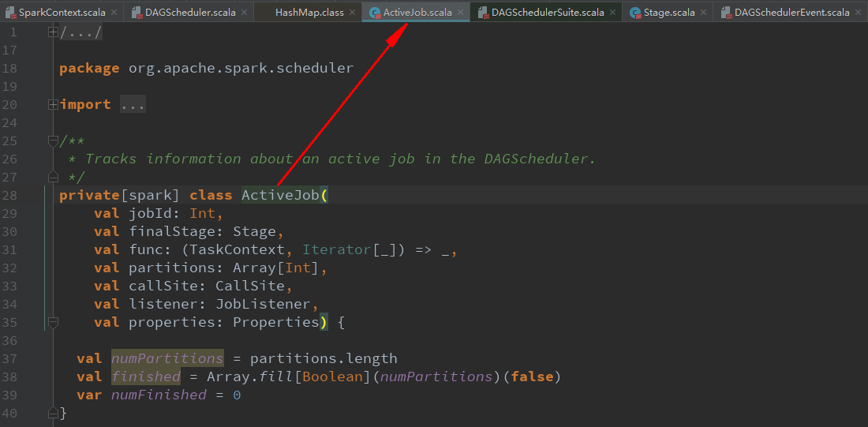The width and height of the screenshot is (868, 427).
Task: Click the 'false' literal on line 38
Action: pos(532,376)
